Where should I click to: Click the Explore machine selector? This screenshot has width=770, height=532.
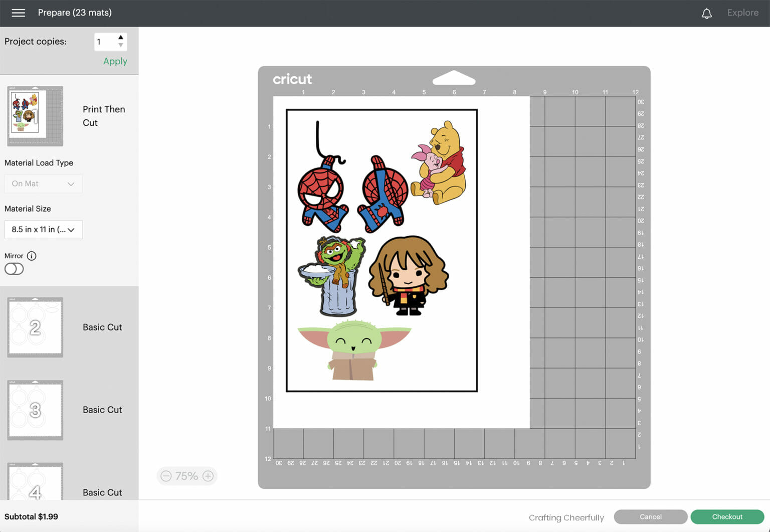(742, 13)
